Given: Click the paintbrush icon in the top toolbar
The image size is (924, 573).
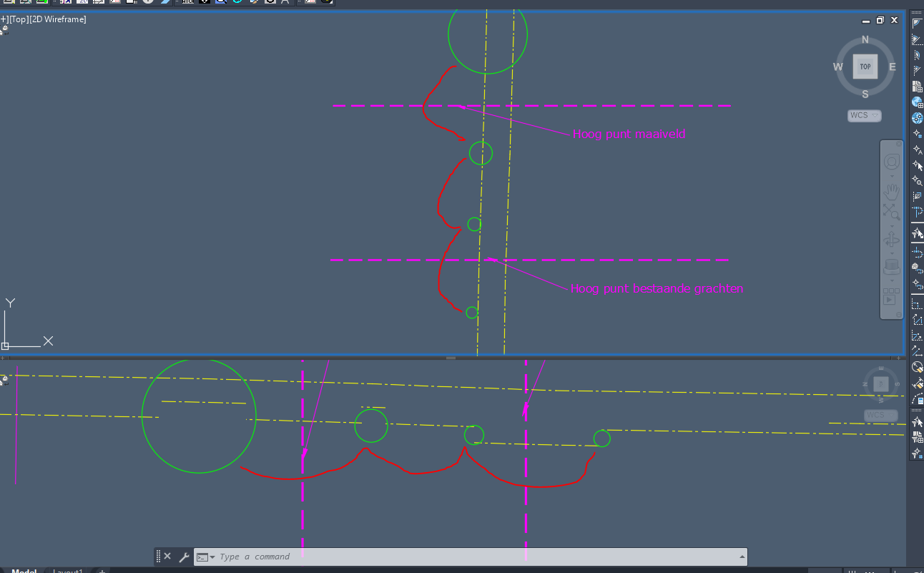Looking at the screenshot, I should pos(252,2).
